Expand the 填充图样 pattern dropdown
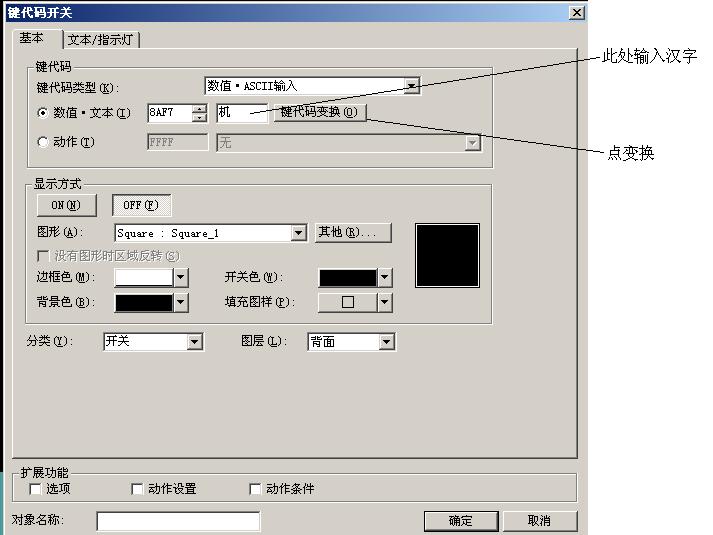This screenshot has width=713, height=535. click(384, 301)
